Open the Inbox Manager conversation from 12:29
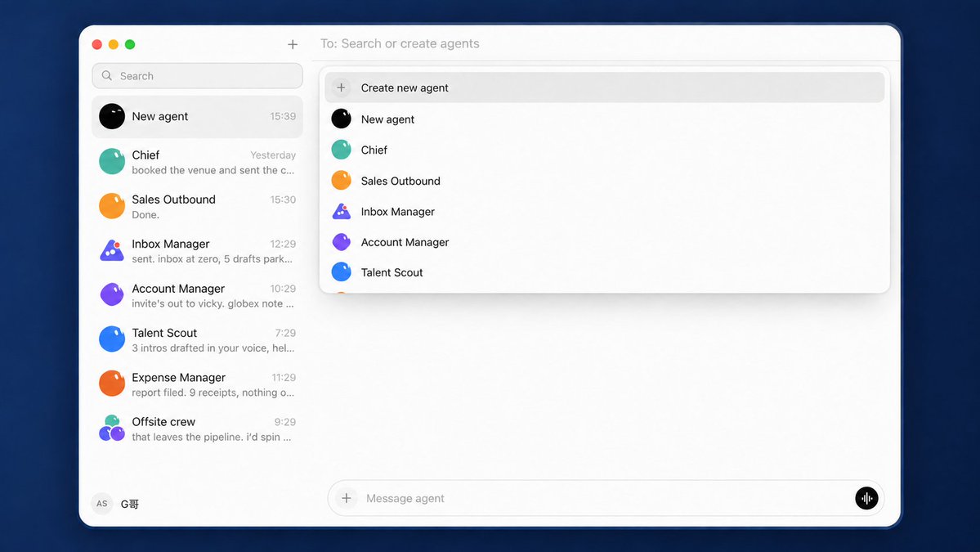Viewport: 980px width, 552px height. 198,251
